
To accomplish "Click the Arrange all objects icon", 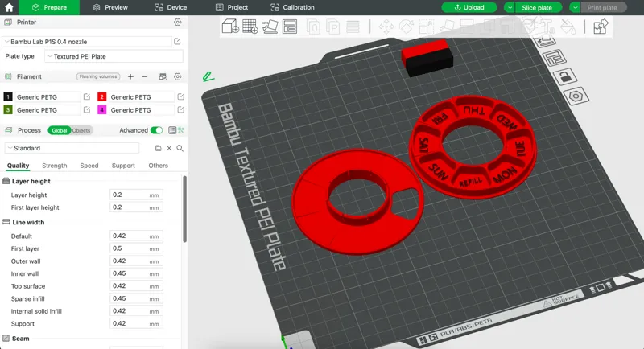I will pyautogui.click(x=290, y=27).
